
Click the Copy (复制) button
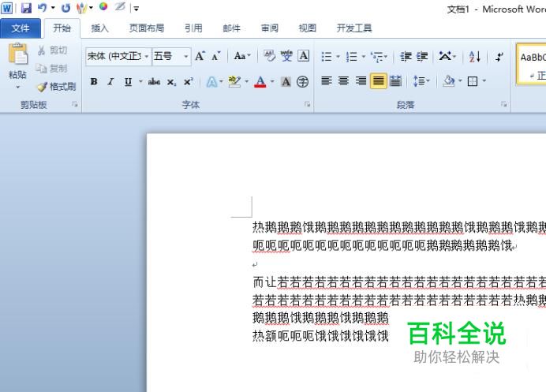pyautogui.click(x=52, y=69)
